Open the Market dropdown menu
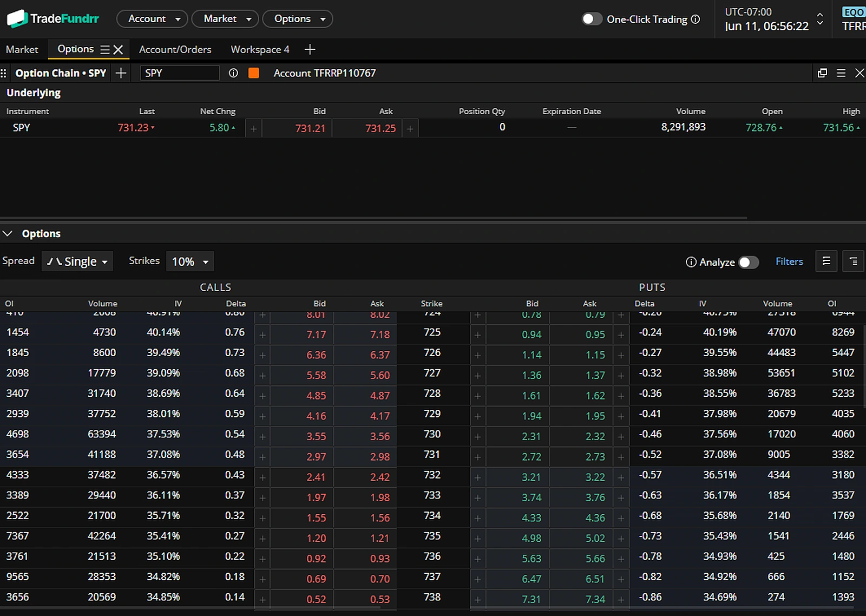Screen dimensions: 866x616 point(225,18)
